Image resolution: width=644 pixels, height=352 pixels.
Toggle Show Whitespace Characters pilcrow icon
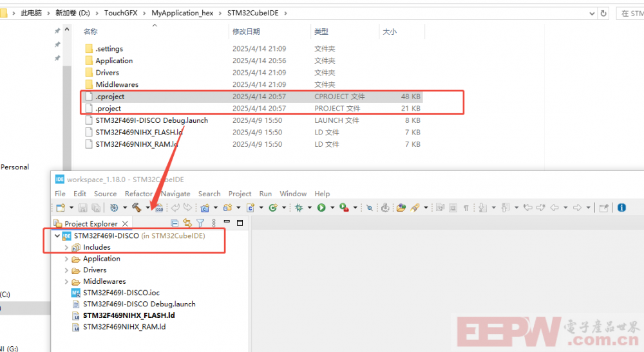(466, 208)
